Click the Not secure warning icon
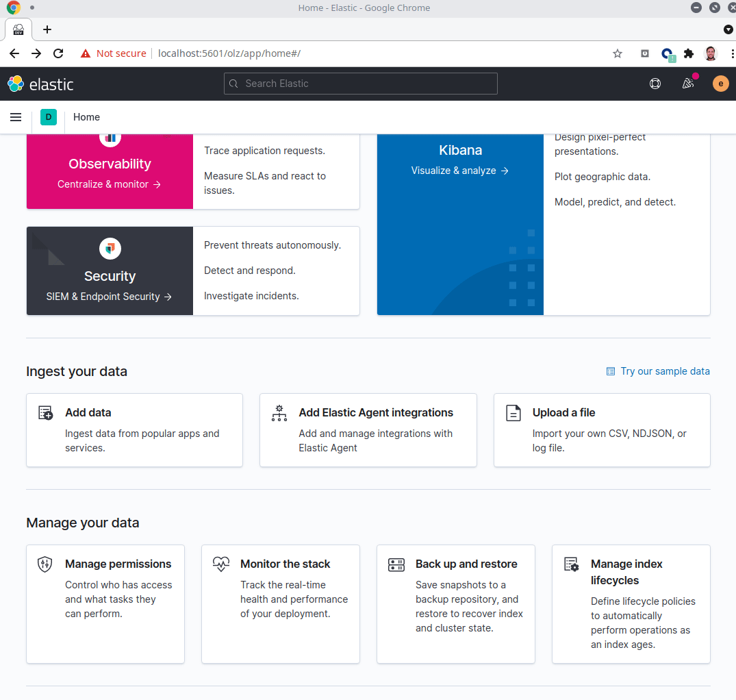 86,53
